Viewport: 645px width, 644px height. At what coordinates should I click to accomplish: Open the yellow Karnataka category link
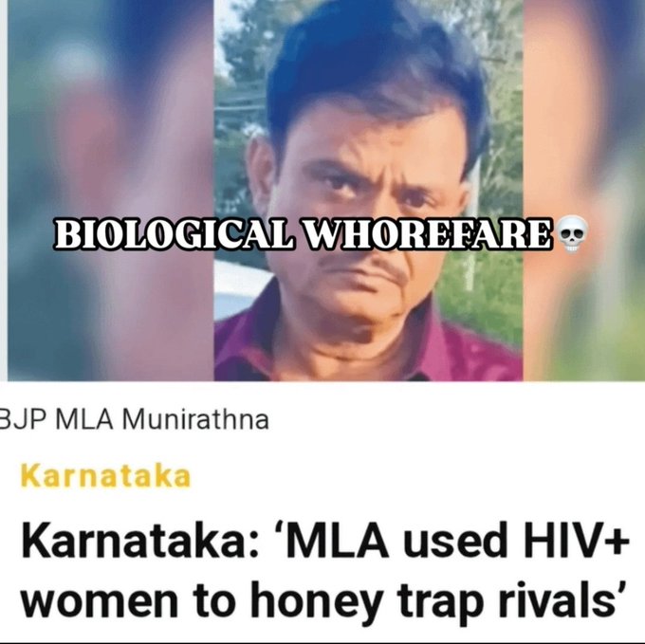tap(105, 477)
